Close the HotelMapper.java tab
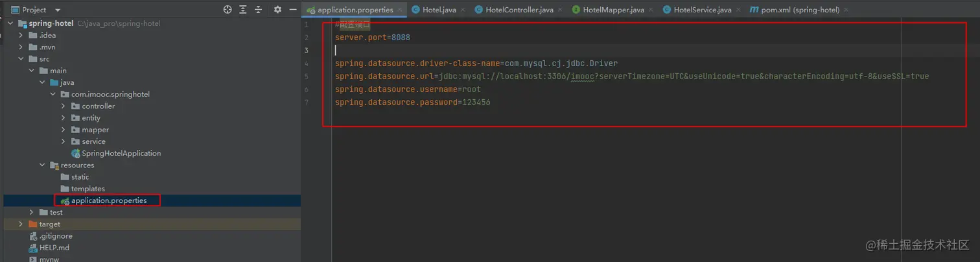Image resolution: width=980 pixels, height=262 pixels. 650,10
